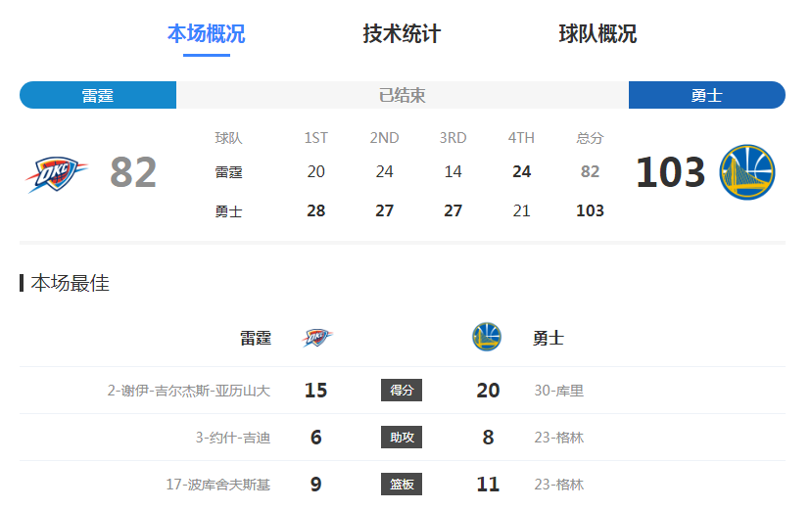The width and height of the screenshot is (812, 510).
Task: Open the 球队概况 tab
Action: (597, 34)
